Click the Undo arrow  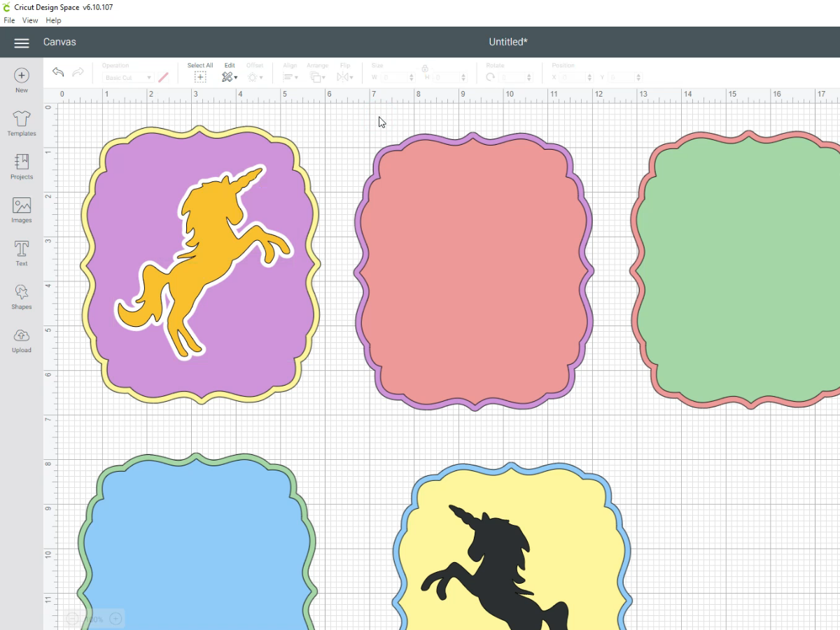[x=58, y=73]
